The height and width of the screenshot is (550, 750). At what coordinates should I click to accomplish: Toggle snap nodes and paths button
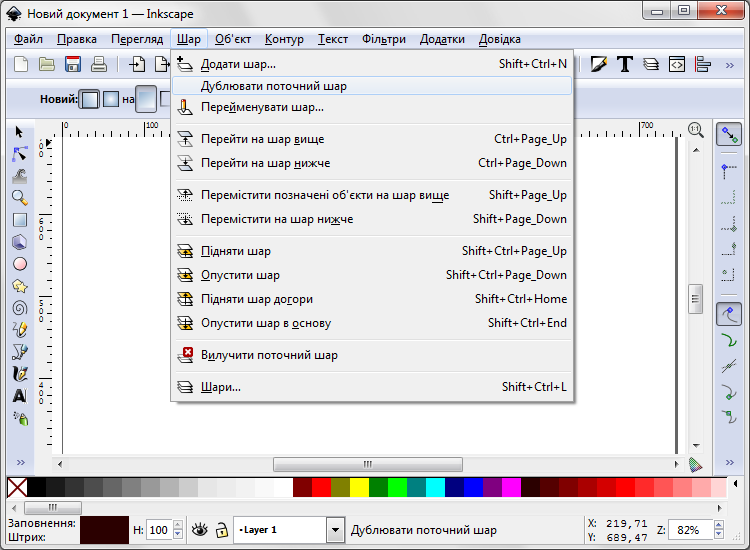point(728,314)
